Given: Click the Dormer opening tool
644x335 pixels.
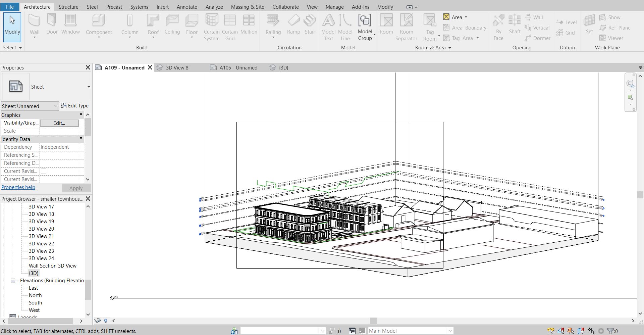Looking at the screenshot, I should coord(537,38).
